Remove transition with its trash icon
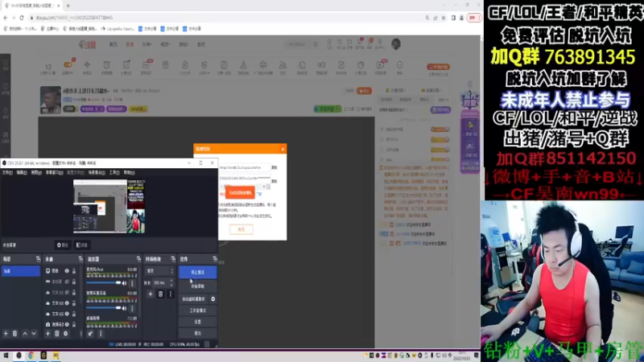 pyautogui.click(x=160, y=294)
